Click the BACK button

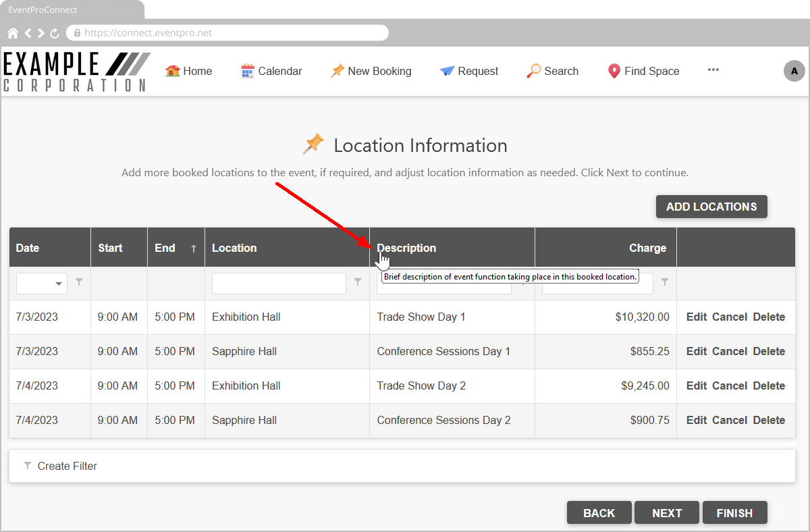coord(599,513)
